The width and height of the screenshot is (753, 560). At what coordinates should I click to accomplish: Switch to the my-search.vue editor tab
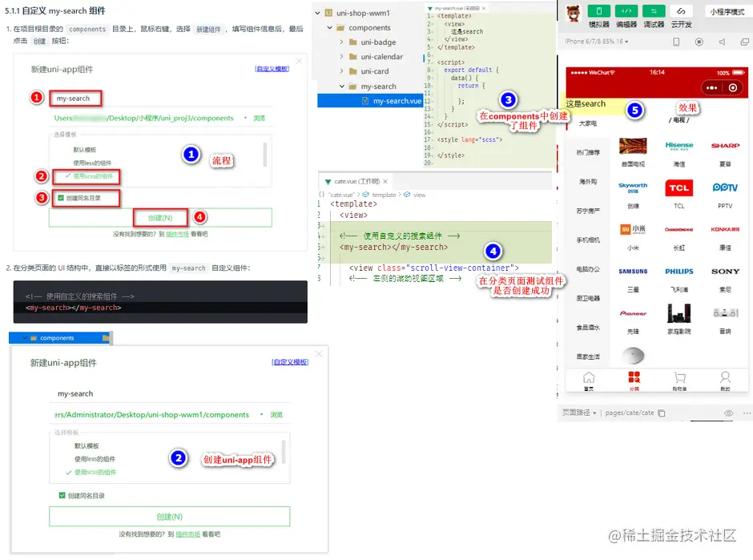coord(457,8)
